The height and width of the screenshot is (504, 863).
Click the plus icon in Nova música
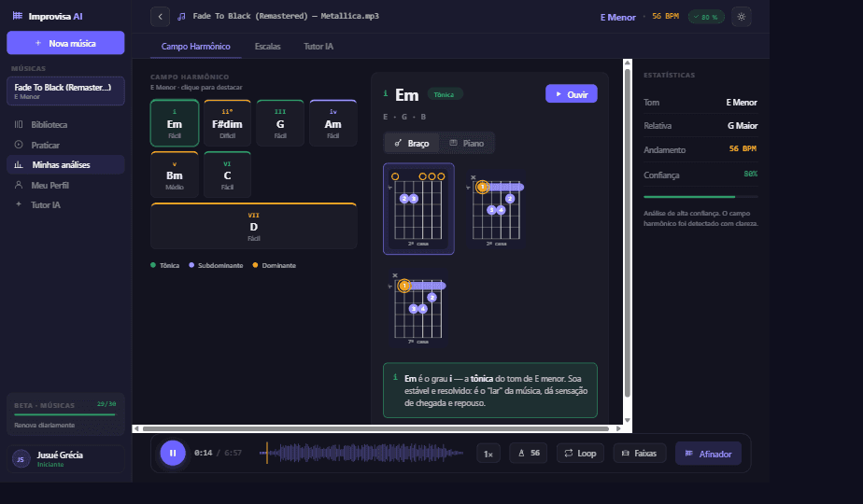point(38,43)
